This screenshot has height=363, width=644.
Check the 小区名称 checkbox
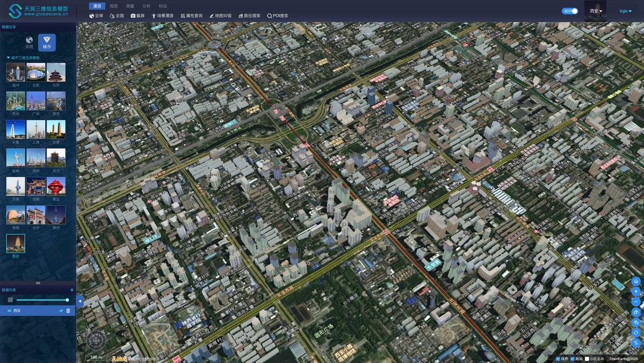587,359
